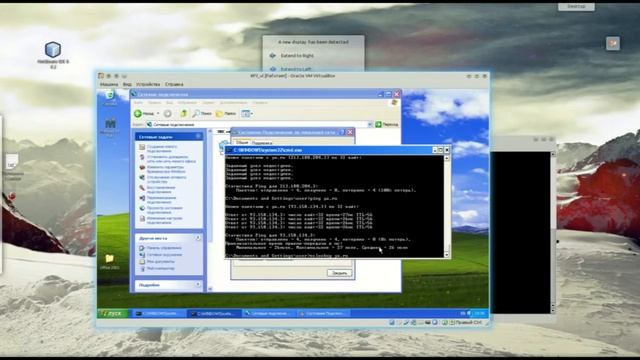Screen dimensions: 640x360
Task: Open Панель управления in Другие места
Action: pos(164,248)
